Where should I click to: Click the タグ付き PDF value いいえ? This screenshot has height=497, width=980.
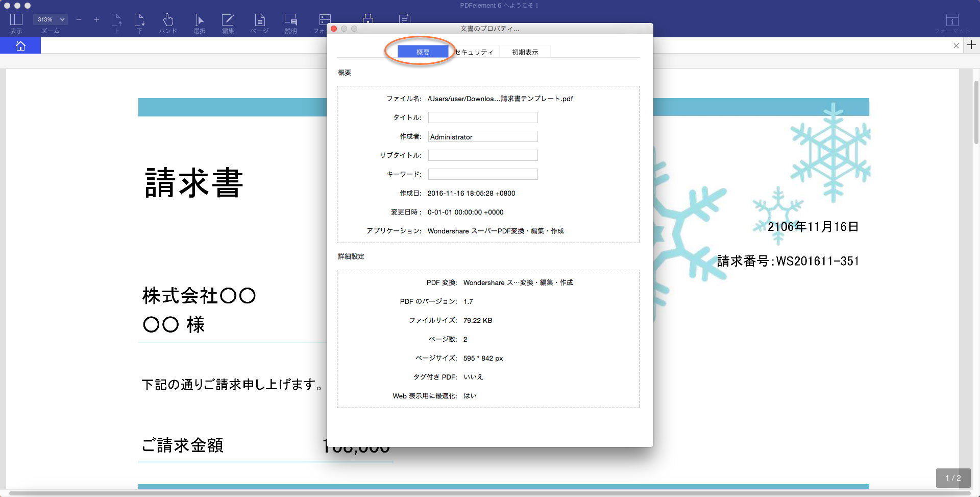pyautogui.click(x=473, y=377)
